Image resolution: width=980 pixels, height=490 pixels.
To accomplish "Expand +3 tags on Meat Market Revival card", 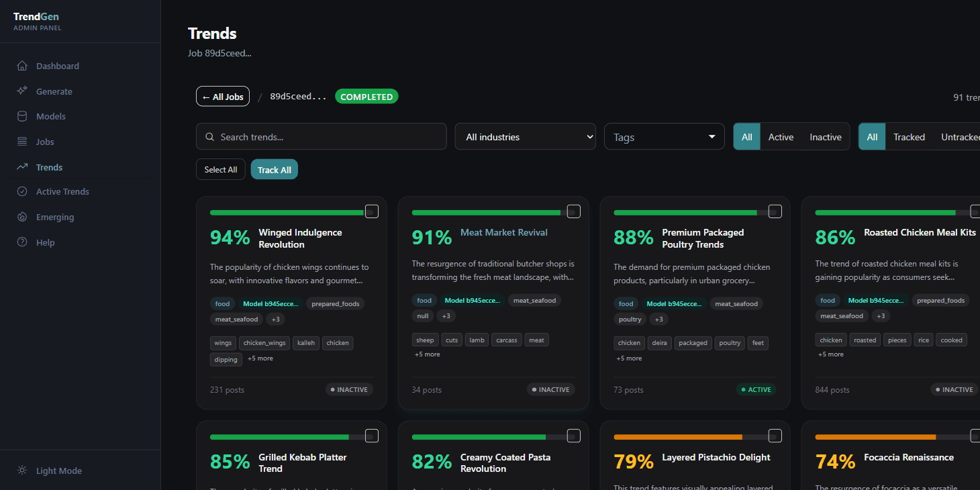I will (446, 315).
